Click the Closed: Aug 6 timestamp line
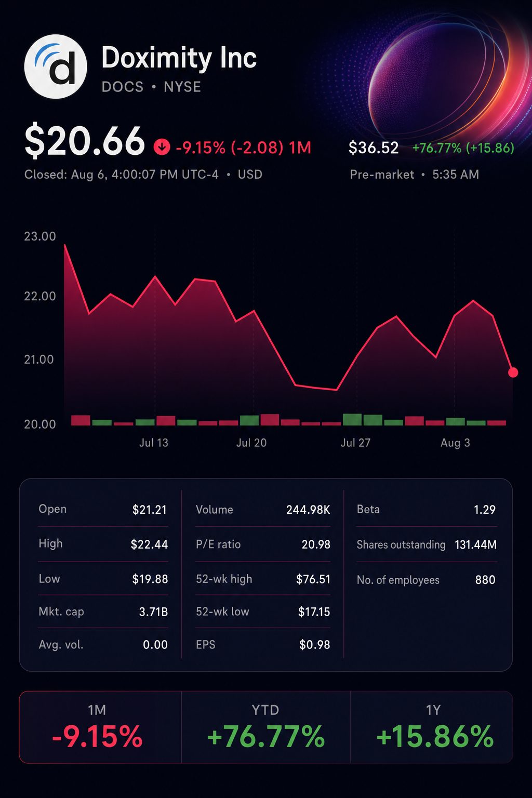 point(143,175)
